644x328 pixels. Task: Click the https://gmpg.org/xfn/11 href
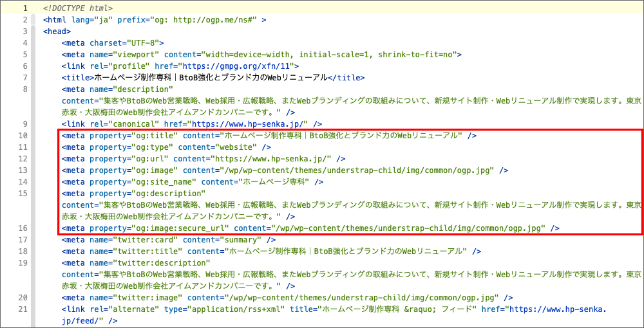(236, 66)
